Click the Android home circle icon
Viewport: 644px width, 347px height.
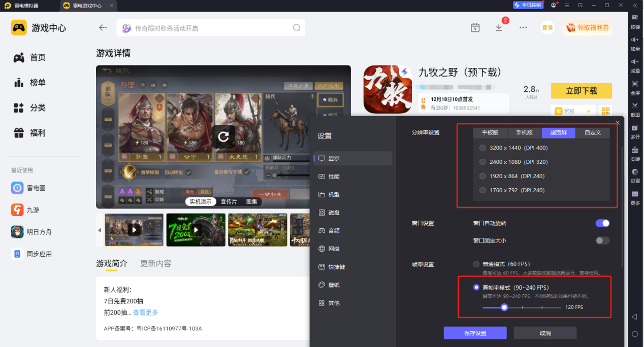(x=634, y=334)
